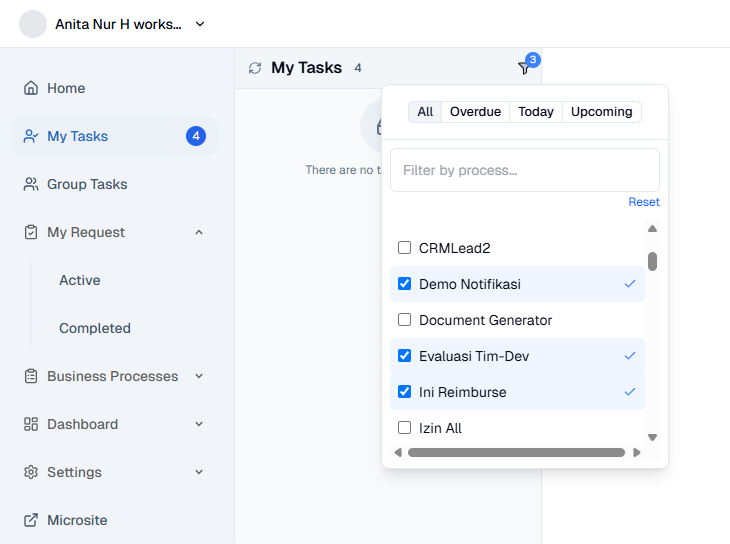Click the Home house icon
The image size is (730, 544).
[x=31, y=88]
